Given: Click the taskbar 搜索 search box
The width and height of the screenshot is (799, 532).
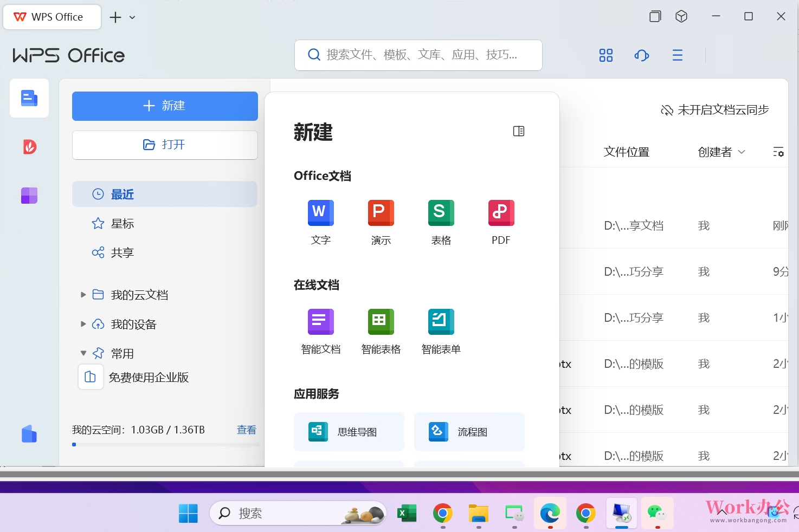Looking at the screenshot, I should coord(298,513).
